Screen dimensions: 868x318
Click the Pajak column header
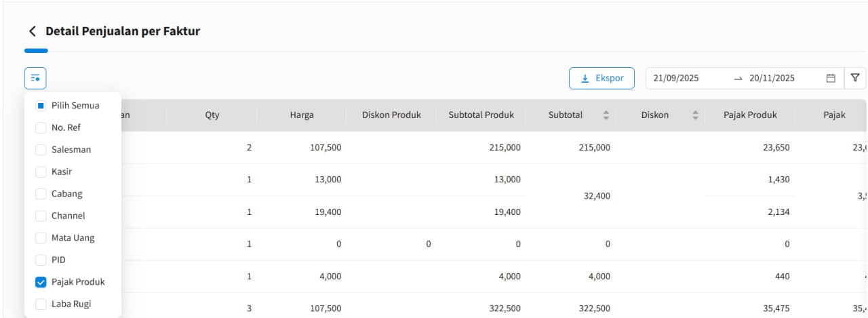pyautogui.click(x=834, y=115)
